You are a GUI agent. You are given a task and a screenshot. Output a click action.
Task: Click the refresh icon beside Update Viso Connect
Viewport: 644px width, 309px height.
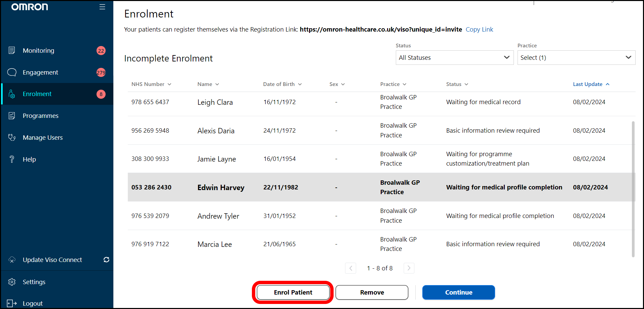[x=106, y=260]
